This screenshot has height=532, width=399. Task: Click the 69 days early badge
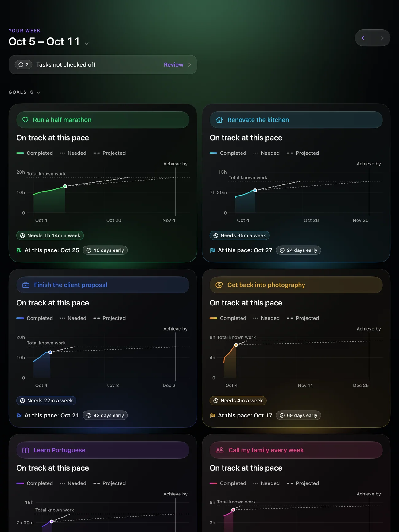coord(299,415)
